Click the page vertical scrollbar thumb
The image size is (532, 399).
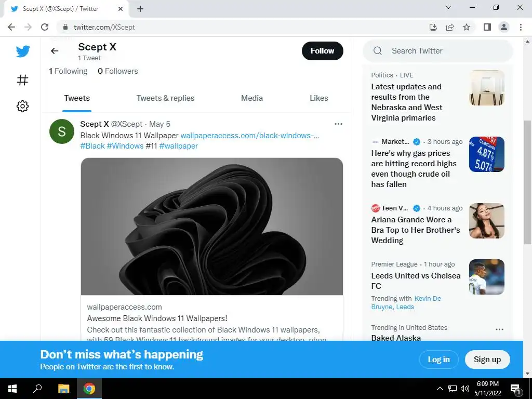(x=527, y=182)
